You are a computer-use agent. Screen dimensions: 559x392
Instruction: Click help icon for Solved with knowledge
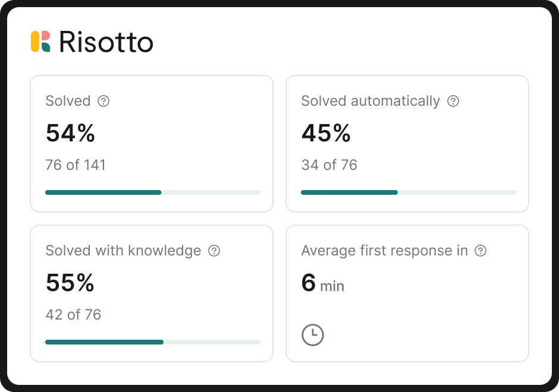[x=214, y=251]
